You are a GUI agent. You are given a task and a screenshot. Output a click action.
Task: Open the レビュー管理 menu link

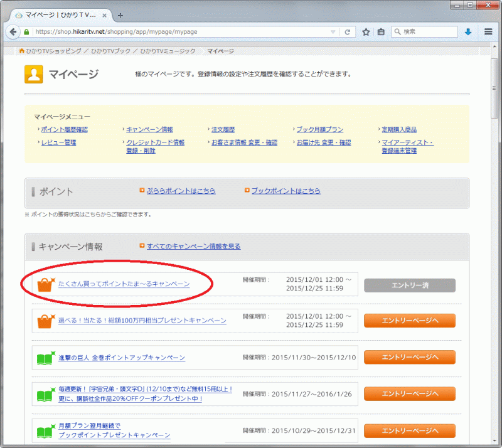pos(58,143)
